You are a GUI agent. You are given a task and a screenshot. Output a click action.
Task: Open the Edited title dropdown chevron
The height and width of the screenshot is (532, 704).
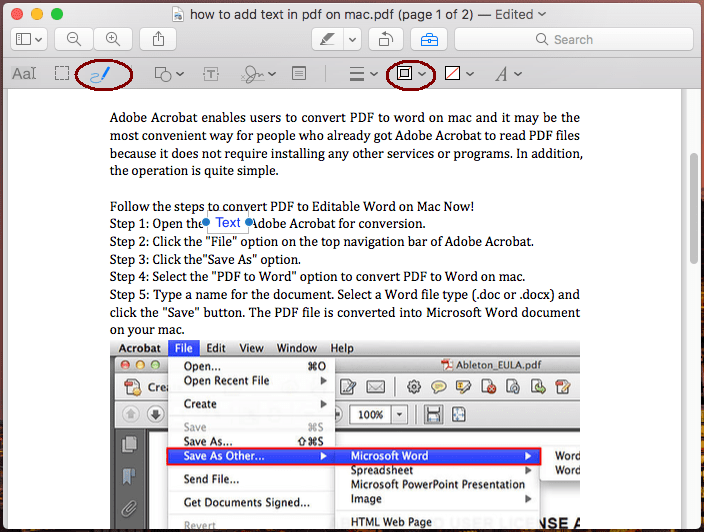click(542, 14)
